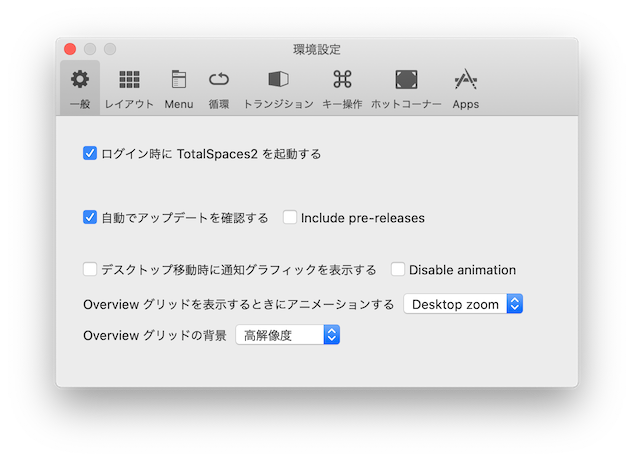Viewport: 634px width, 461px height.
Task: Open the 一般 general gear tab
Action: click(x=80, y=88)
